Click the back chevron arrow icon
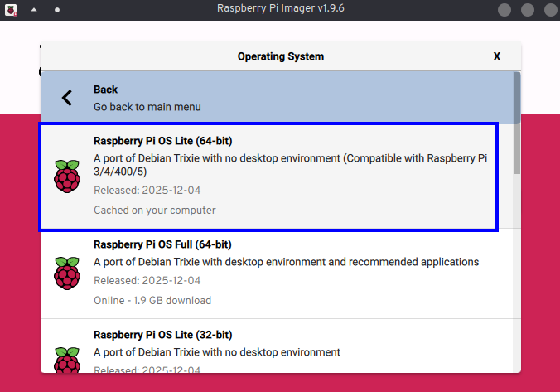Screen dimensions: 560x392 67,98
